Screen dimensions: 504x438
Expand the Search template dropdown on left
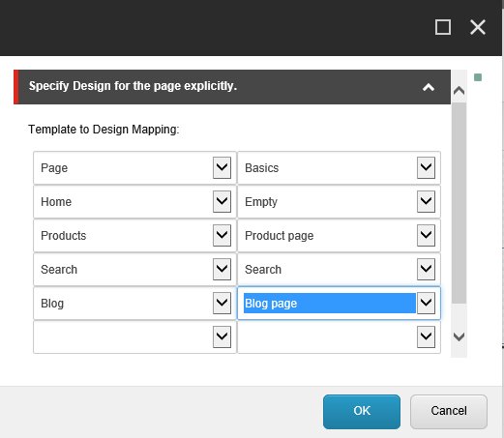tap(222, 269)
